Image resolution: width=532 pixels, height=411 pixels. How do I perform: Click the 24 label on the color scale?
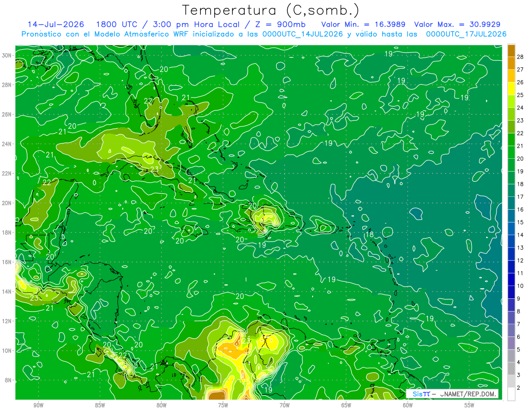(520, 108)
